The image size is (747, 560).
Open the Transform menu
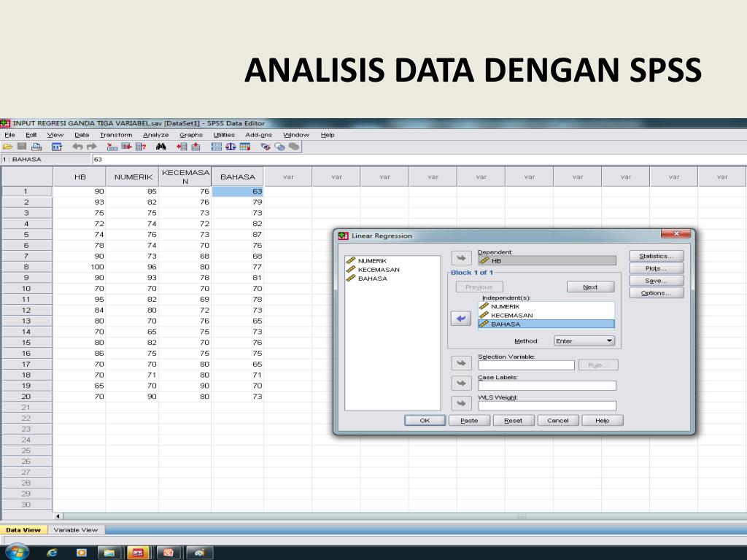pos(116,135)
